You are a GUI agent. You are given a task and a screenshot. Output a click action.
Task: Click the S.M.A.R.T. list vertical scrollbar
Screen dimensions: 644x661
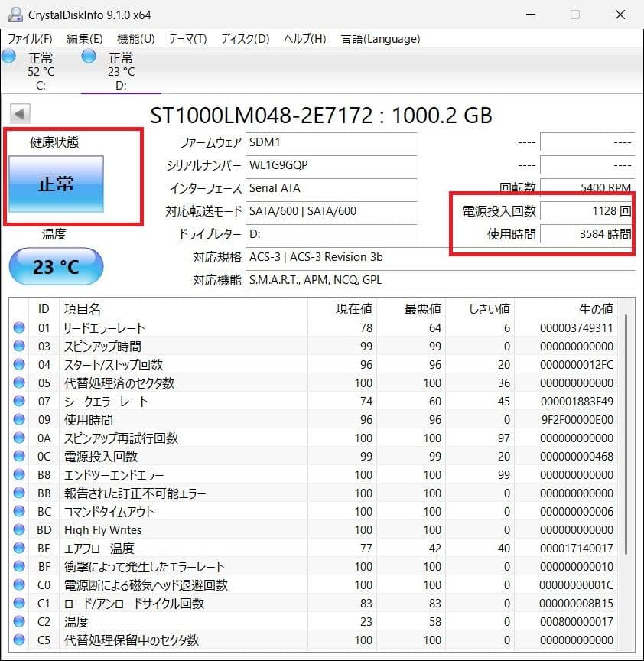pos(626,435)
